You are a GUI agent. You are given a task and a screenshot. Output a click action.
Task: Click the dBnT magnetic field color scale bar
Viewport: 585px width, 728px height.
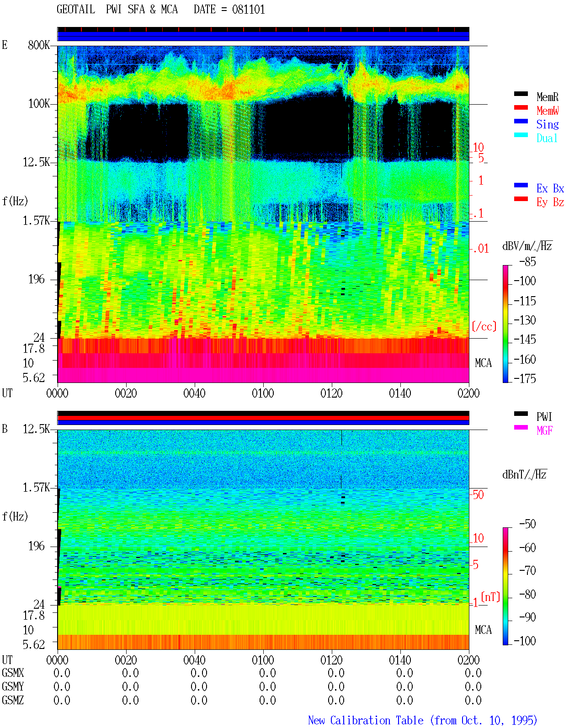(x=505, y=586)
